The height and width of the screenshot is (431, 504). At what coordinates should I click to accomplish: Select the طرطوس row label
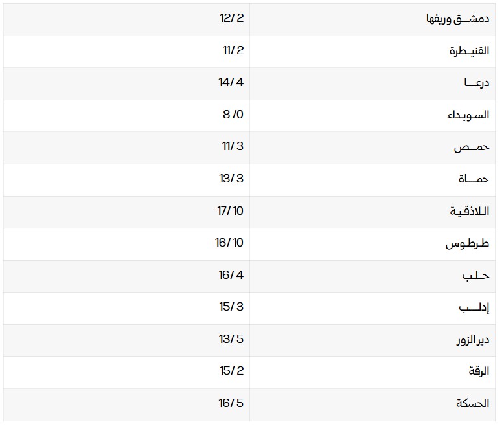(466, 244)
